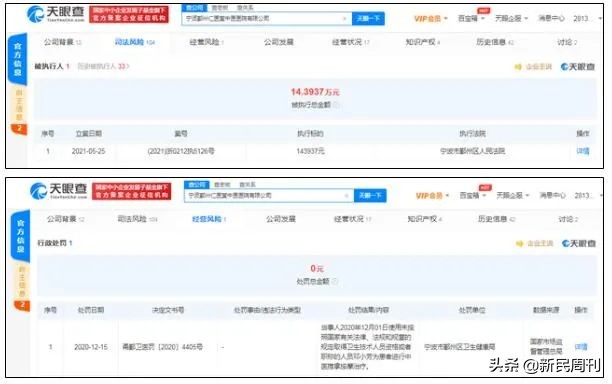612x384 pixels.
Task: Click the 2021-05-25 filing date cell
Action: pos(89,151)
